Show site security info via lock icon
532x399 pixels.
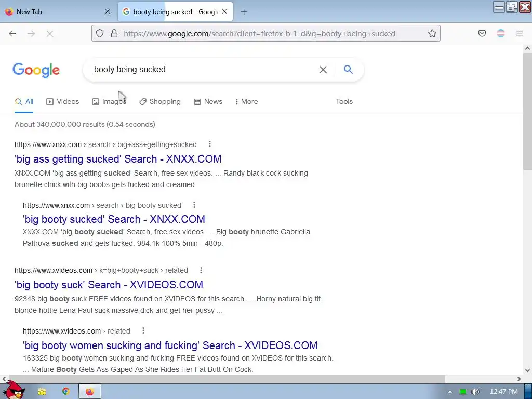(x=114, y=33)
